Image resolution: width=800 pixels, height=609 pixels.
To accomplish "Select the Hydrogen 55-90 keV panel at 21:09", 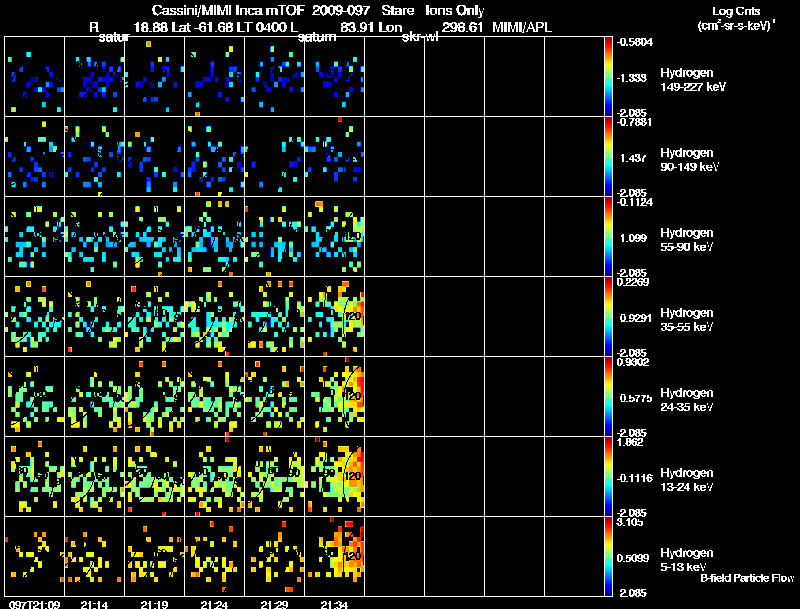I will tap(35, 237).
